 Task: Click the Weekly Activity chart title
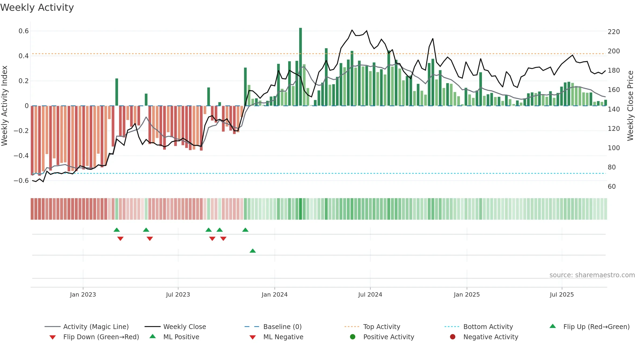point(37,8)
